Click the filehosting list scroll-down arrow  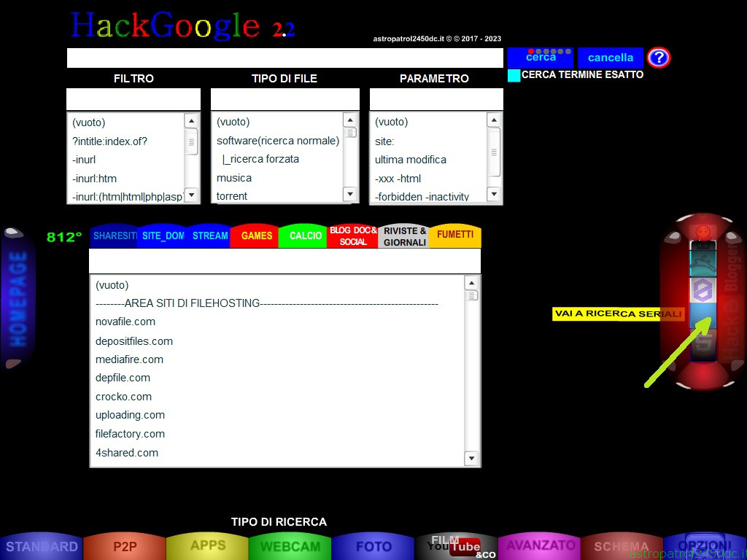(471, 458)
